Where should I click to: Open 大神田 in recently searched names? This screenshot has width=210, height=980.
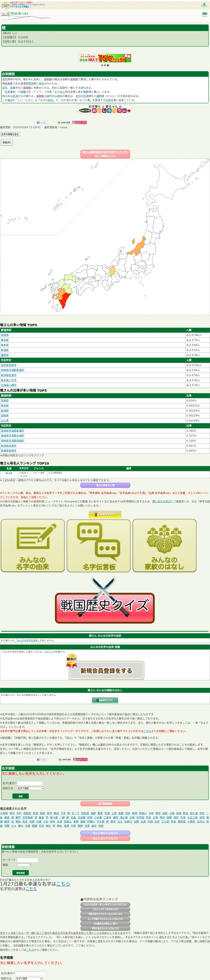coord(4,813)
